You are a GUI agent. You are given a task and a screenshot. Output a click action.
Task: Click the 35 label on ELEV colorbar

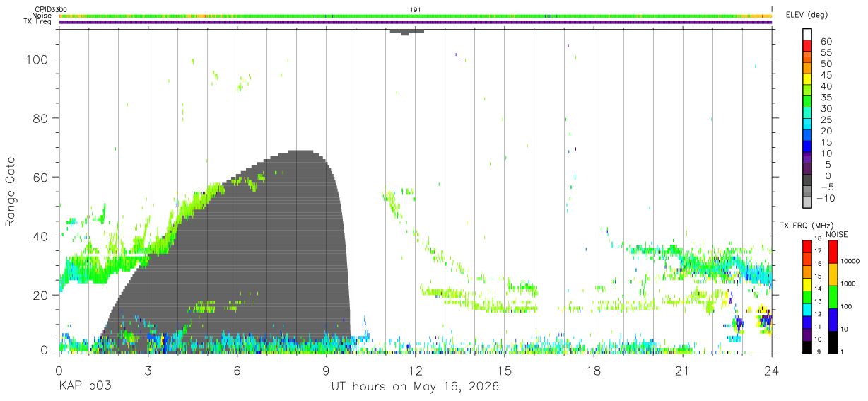826,98
